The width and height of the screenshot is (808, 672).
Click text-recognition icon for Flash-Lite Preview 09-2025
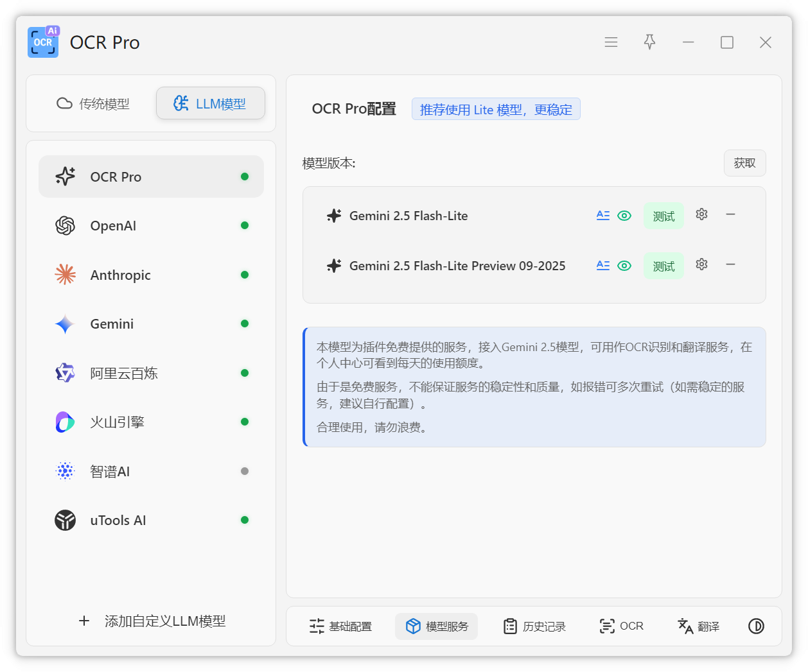(602, 266)
